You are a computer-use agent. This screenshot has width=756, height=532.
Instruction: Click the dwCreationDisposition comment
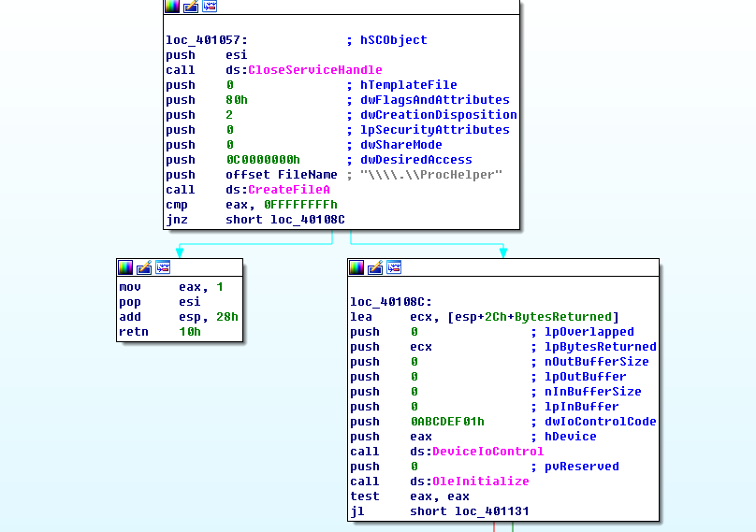(x=439, y=115)
